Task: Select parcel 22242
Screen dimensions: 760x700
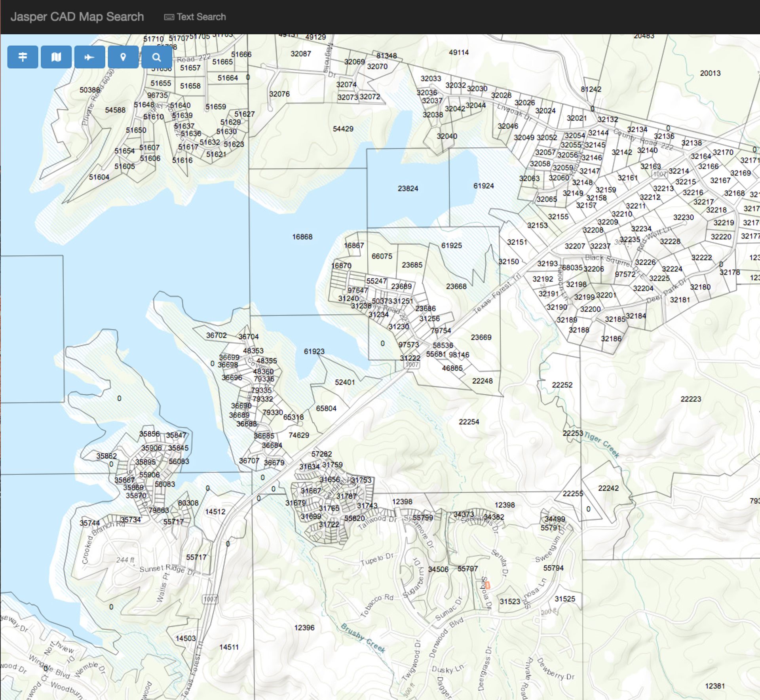Action: [608, 488]
